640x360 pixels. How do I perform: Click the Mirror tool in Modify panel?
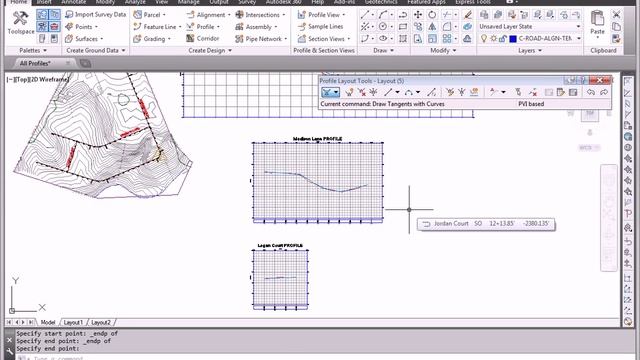coord(432,27)
